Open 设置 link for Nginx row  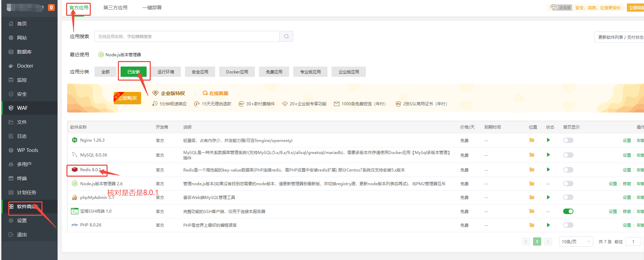coord(627,140)
